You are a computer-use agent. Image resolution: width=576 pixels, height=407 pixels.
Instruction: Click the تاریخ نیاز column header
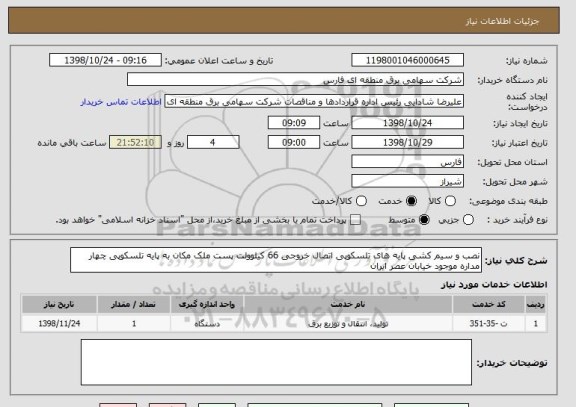click(59, 305)
